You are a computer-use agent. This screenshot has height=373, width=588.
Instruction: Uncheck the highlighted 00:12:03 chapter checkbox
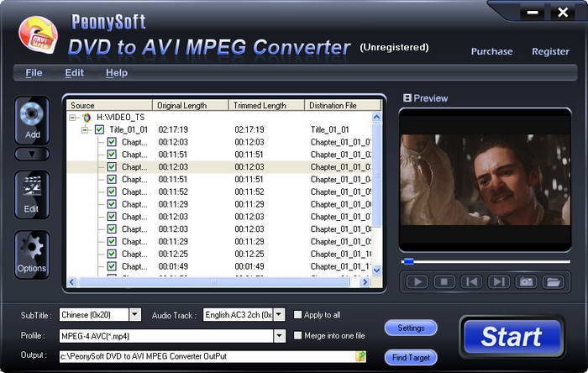[112, 167]
